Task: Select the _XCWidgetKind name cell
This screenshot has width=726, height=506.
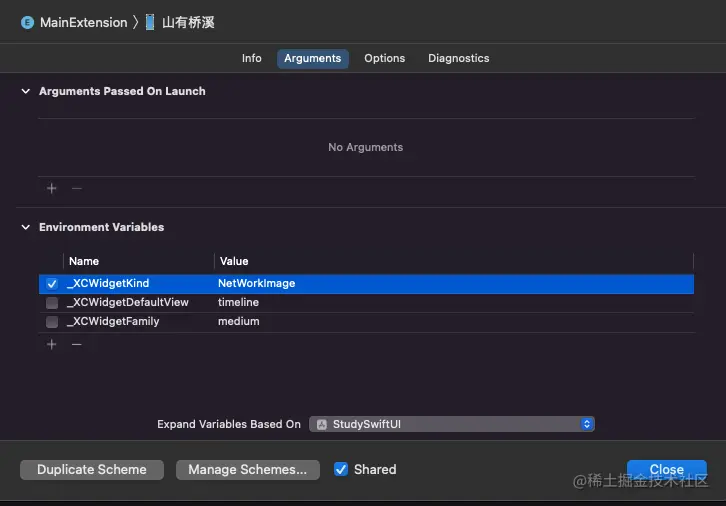Action: pos(108,283)
